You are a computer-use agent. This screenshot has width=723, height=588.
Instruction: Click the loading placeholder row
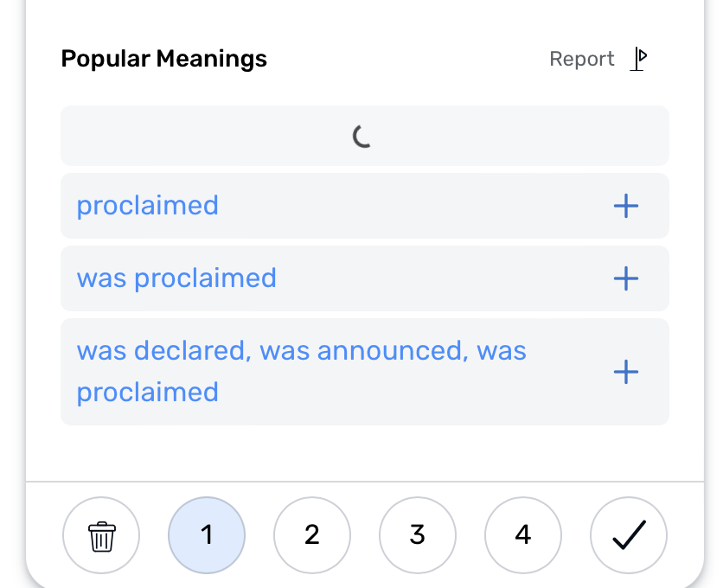tap(365, 136)
